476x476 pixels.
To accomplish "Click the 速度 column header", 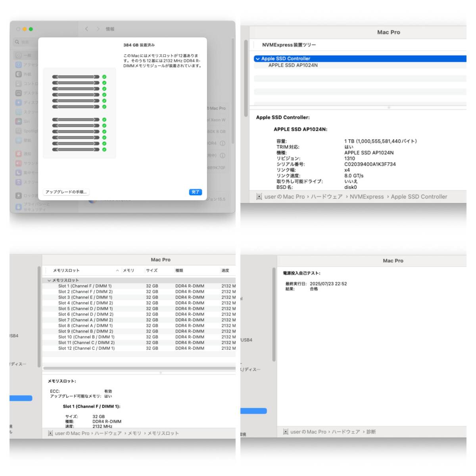I will [225, 271].
